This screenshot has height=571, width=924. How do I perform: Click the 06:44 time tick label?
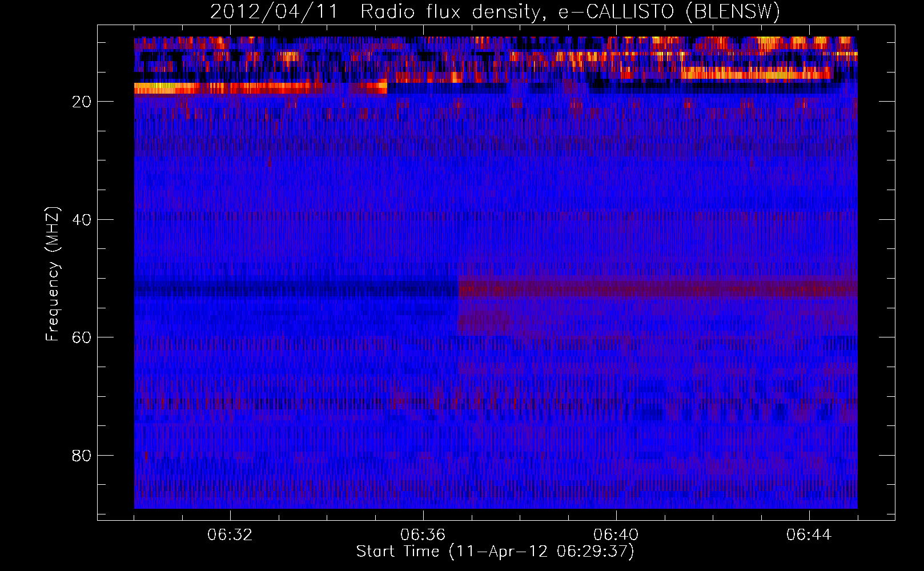pos(809,535)
